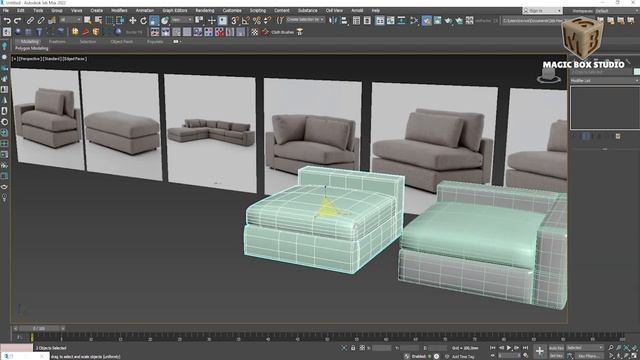Open the Scene Explorer icon
Screen dimensions: 640x360
356,20
